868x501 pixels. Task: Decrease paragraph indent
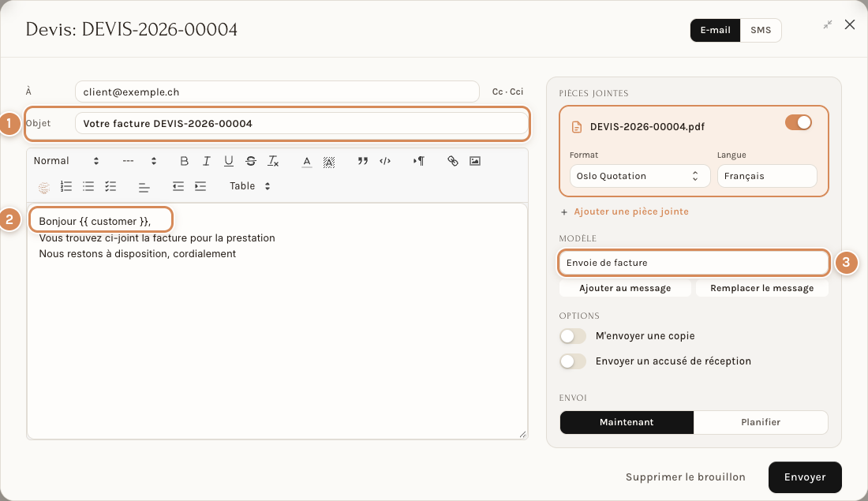coord(178,186)
